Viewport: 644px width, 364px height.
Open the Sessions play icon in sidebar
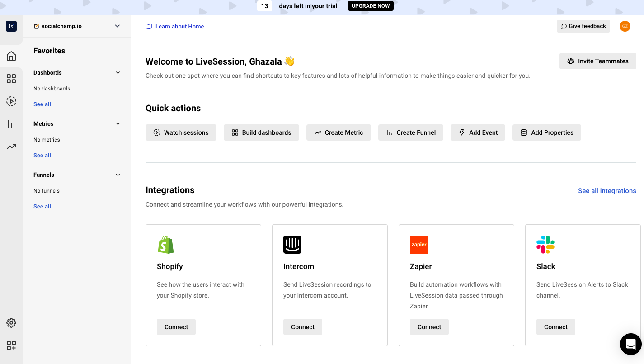[x=11, y=101]
